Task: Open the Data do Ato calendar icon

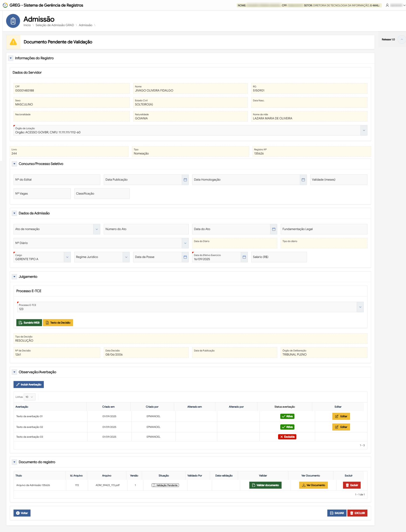Action: click(274, 229)
